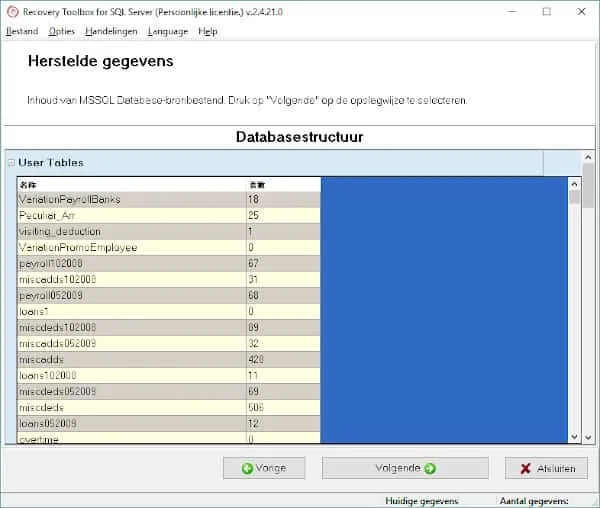Viewport: 600px width, 508px height.
Task: Click the Huidige gegevens status bar label
Action: (422, 501)
